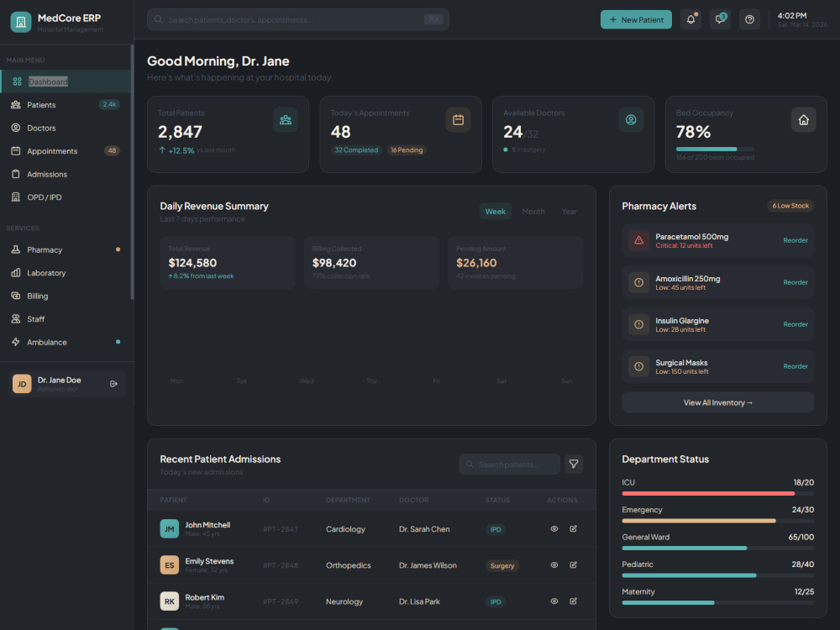This screenshot has height=630, width=840.
Task: Click the Dr. Sarah Chen table cell
Action: [424, 528]
